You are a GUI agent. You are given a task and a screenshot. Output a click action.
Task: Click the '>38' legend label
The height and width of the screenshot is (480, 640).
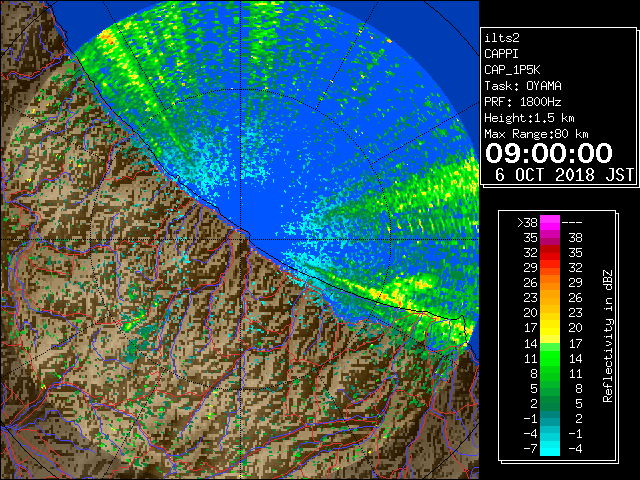tap(527, 223)
